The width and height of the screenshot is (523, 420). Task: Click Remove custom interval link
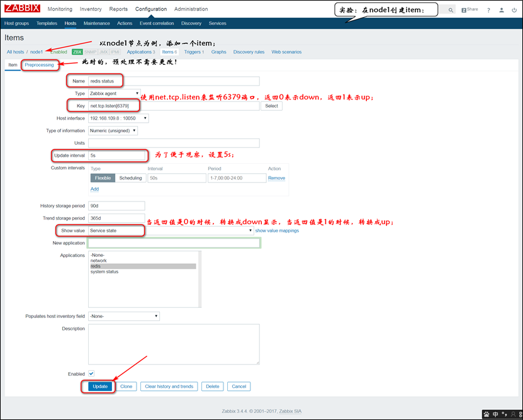coord(276,178)
